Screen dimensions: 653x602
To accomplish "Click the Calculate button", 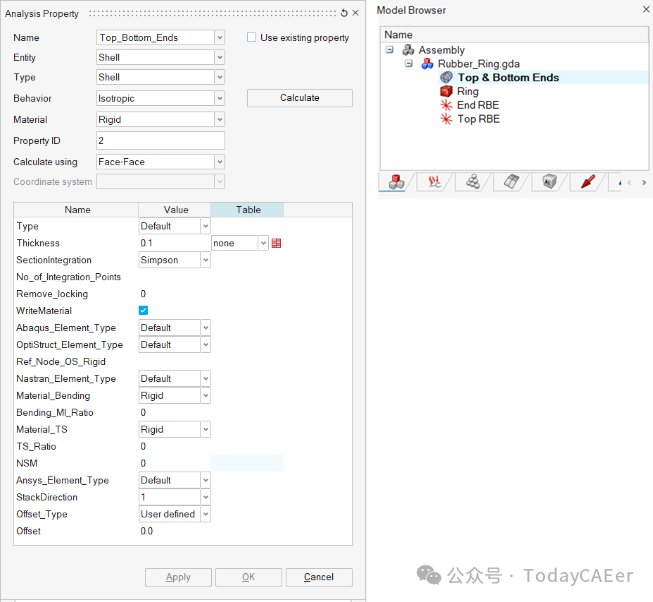I will [300, 98].
